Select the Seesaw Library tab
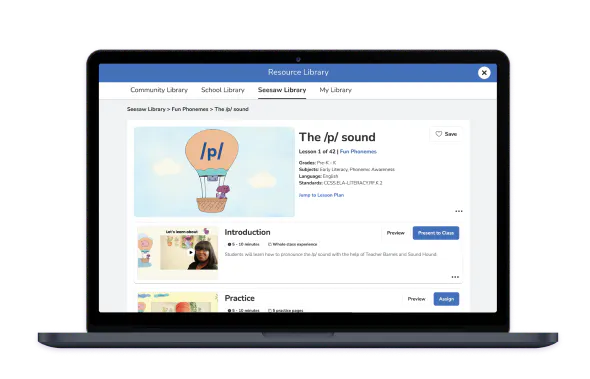The image size is (590, 379). point(282,90)
